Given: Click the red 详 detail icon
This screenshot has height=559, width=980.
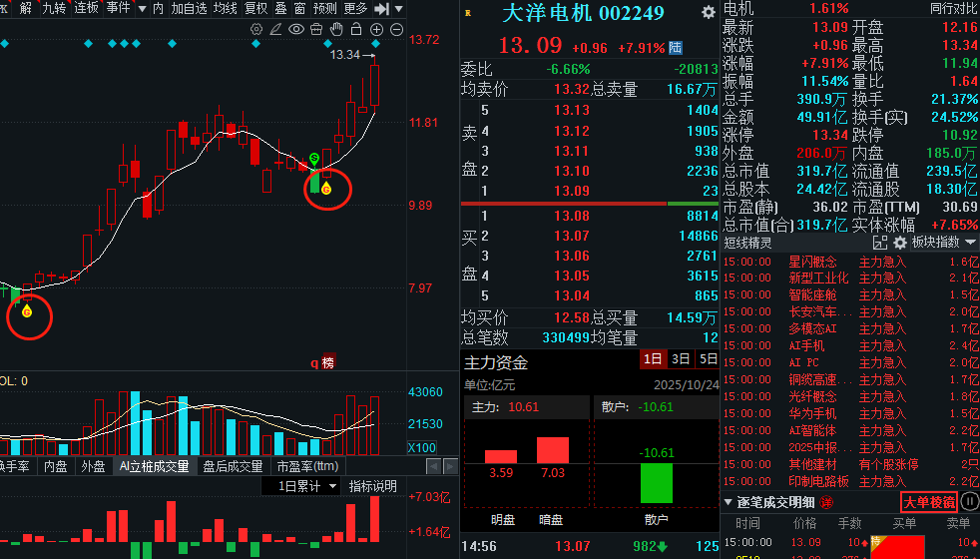Looking at the screenshot, I should coord(826,502).
